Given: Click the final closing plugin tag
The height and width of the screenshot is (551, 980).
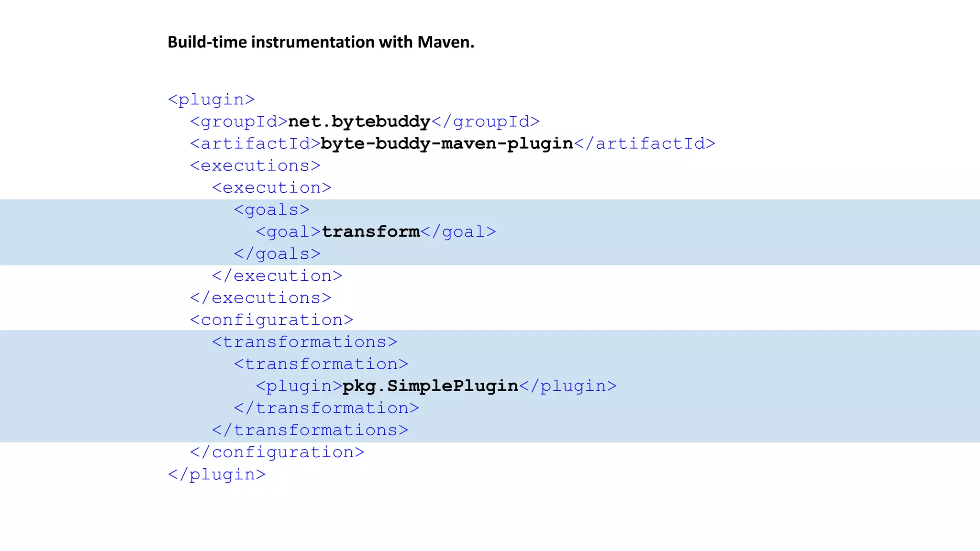Looking at the screenshot, I should pyautogui.click(x=217, y=474).
